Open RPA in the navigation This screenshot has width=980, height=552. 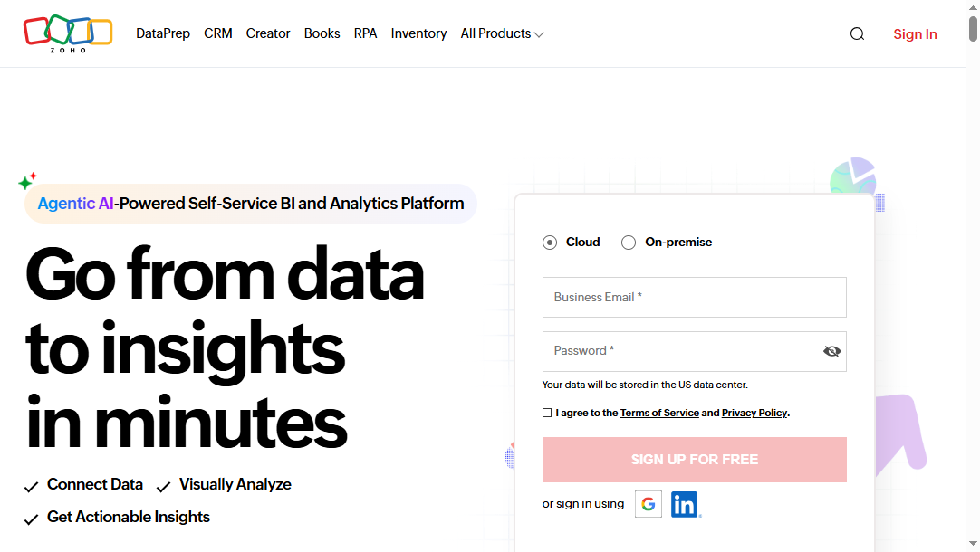pos(366,33)
